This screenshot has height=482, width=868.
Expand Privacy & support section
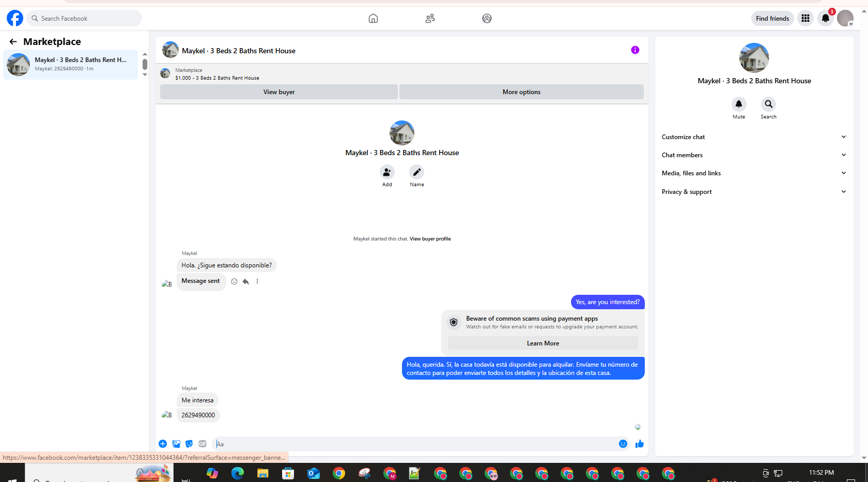click(754, 192)
